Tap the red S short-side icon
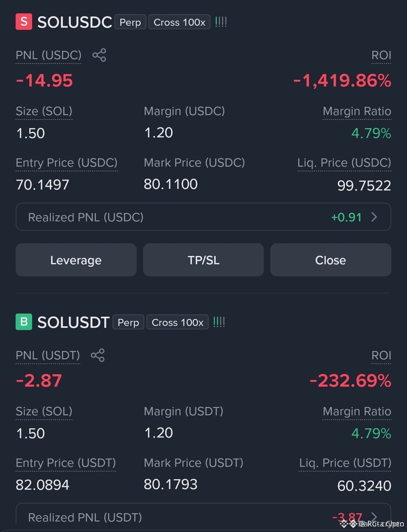The width and height of the screenshot is (407, 532). point(24,22)
